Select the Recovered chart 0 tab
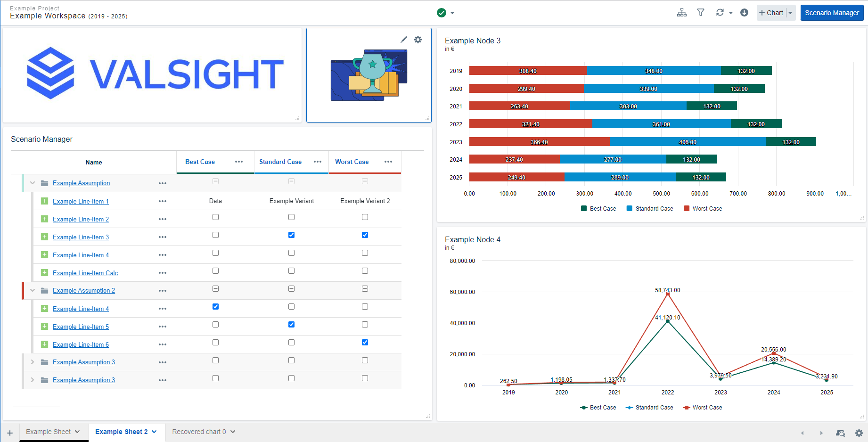The height and width of the screenshot is (442, 868). coord(199,432)
